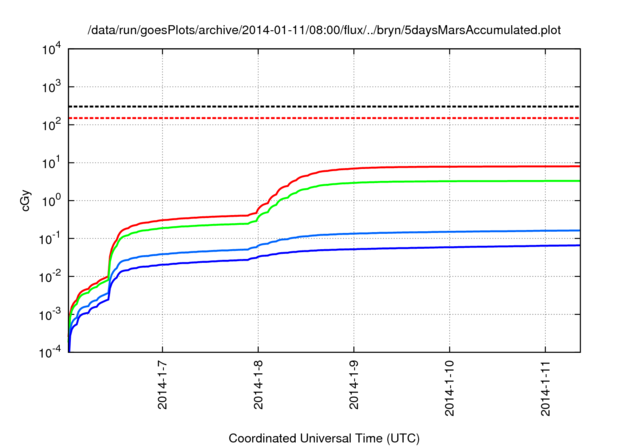This screenshot has height=448, width=640.
Task: Click the 10^-3 y-axis tick label
Action: [x=52, y=315]
